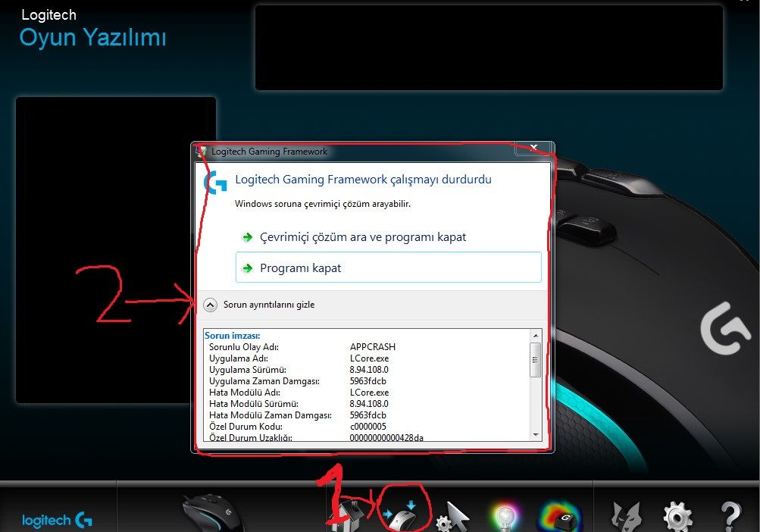Click the 'Özel Durum Kodu:' label
The width and height of the screenshot is (760, 532).
(x=246, y=426)
